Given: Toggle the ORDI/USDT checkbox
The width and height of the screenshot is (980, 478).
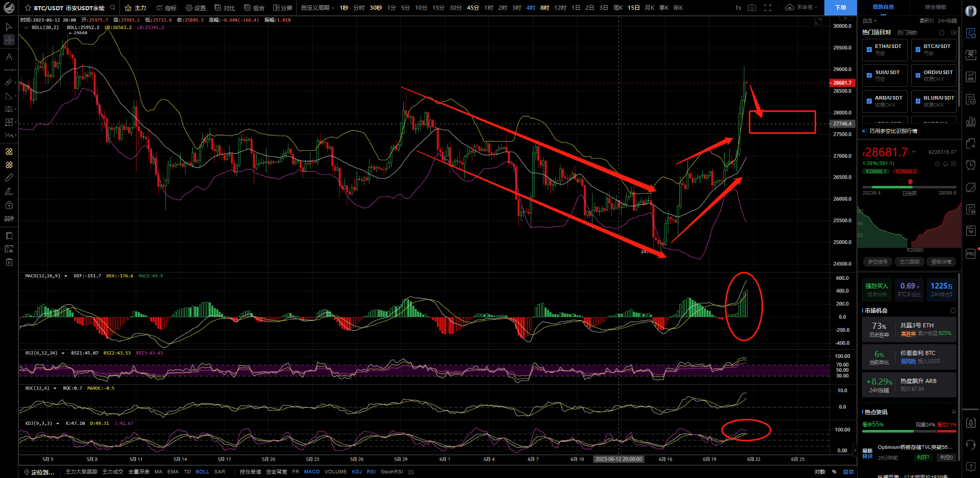Looking at the screenshot, I should coord(918,76).
